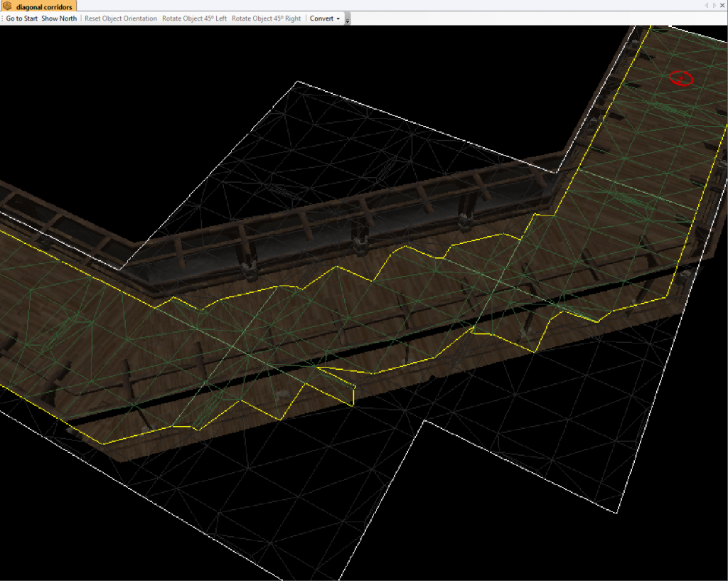728x581 pixels.
Task: Select the red circle marker on the corridor
Action: 681,78
